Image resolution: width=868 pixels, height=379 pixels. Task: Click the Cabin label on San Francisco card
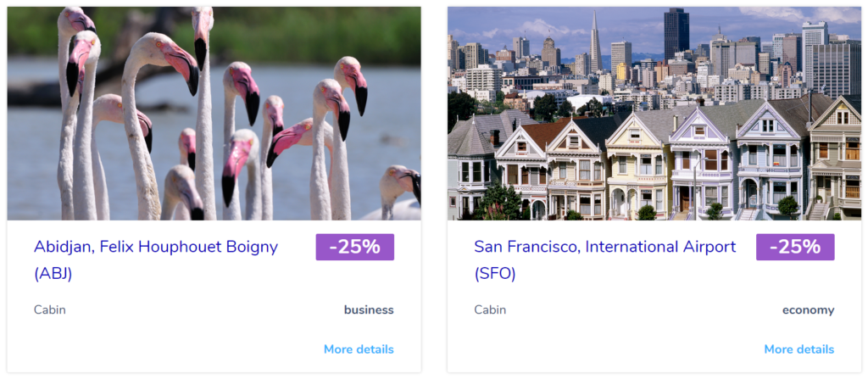coord(490,309)
